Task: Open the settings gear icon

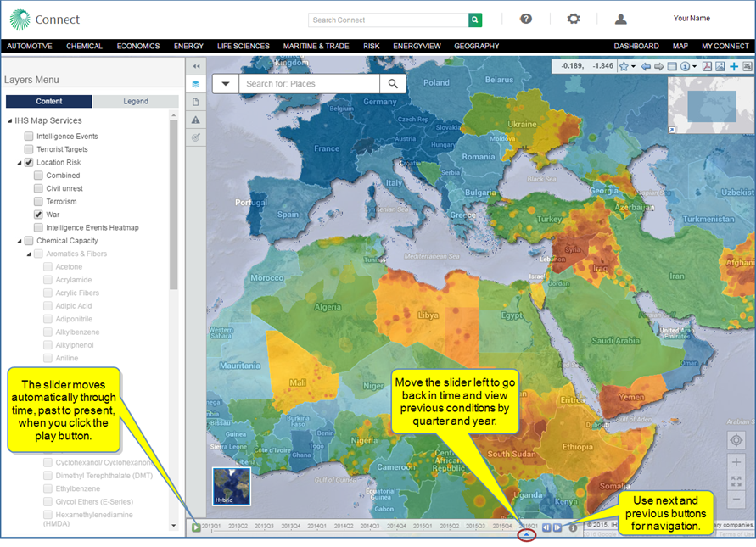Action: pyautogui.click(x=574, y=19)
